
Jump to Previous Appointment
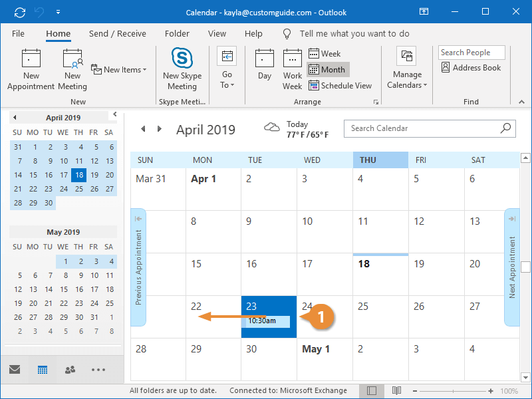(138, 267)
